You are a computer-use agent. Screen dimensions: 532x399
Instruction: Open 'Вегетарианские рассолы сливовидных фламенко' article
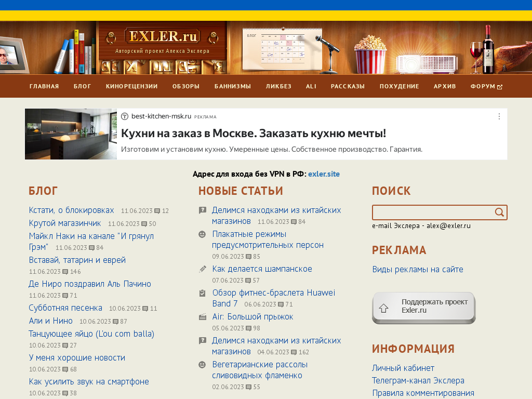[260, 370]
